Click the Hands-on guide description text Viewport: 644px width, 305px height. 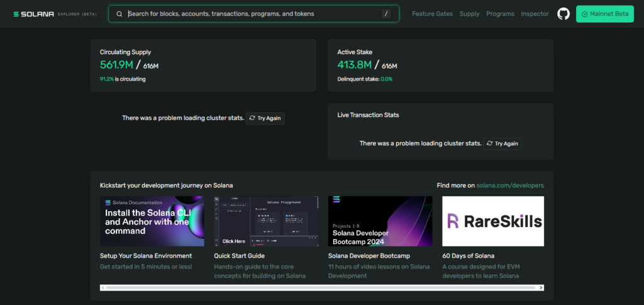[x=260, y=271]
